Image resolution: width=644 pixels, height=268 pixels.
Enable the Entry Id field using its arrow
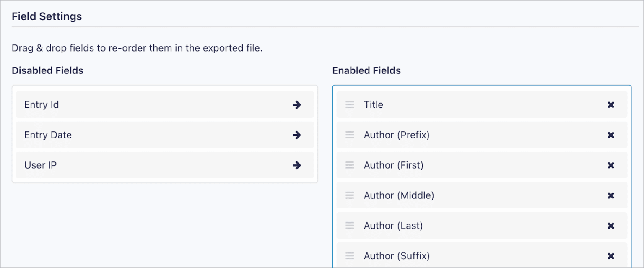tap(297, 105)
